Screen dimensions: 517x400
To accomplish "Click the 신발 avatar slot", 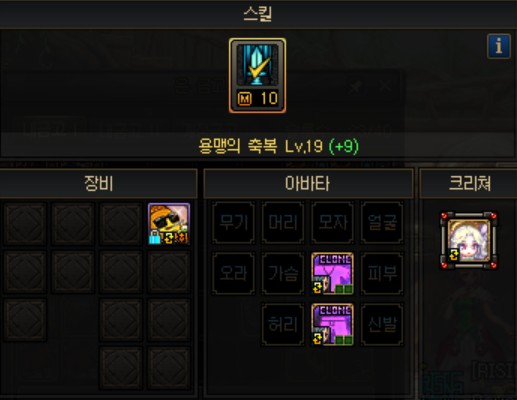I will [382, 324].
